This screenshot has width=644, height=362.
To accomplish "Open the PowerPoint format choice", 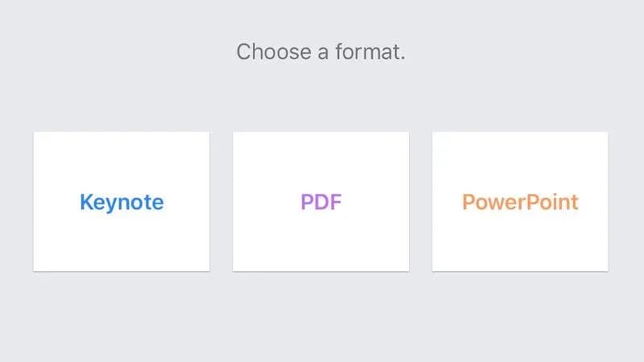I will [520, 201].
